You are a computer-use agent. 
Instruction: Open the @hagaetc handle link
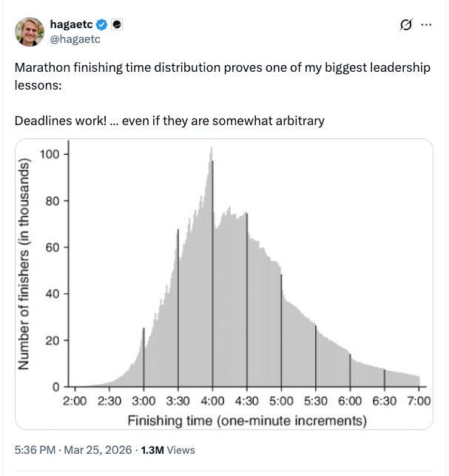(x=75, y=39)
